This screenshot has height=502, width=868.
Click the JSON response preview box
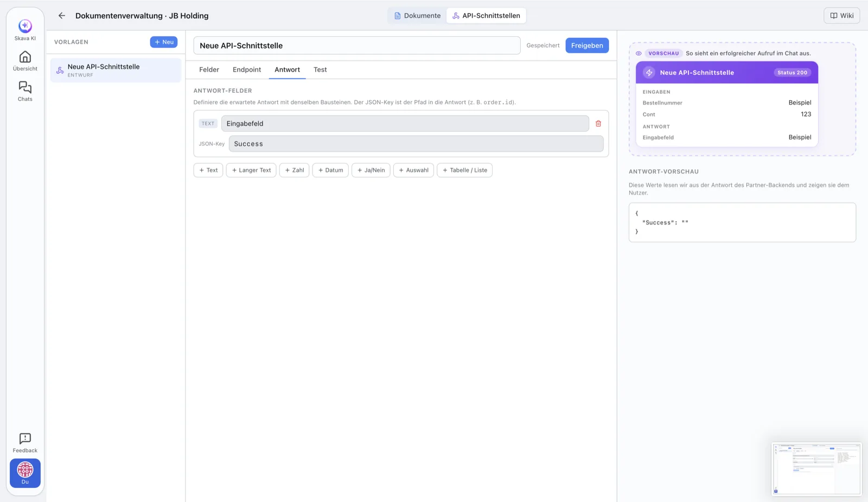742,222
